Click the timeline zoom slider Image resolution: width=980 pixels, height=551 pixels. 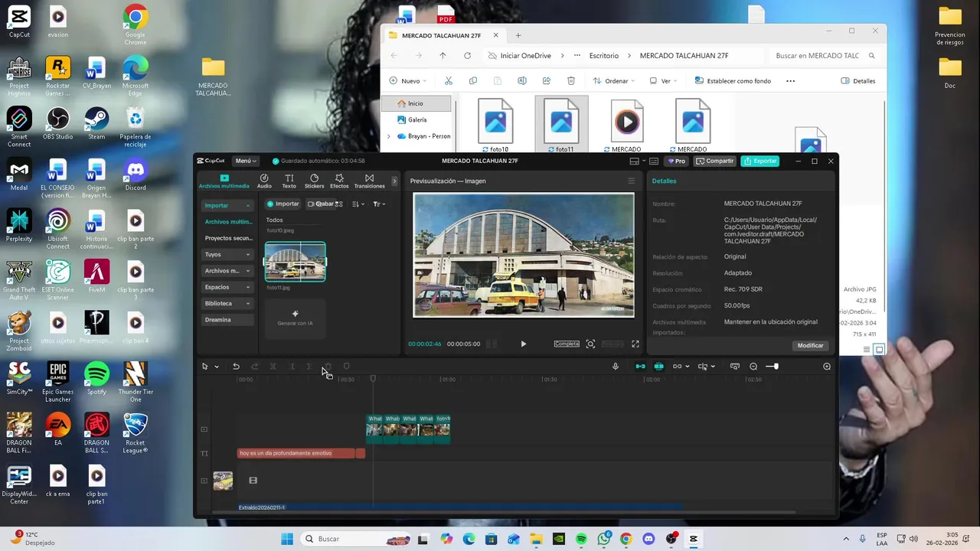pos(774,367)
